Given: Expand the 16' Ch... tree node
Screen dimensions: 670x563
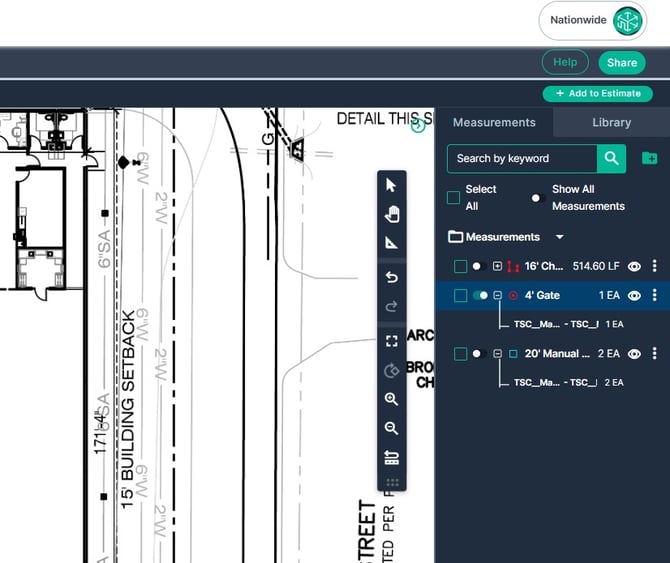Looking at the screenshot, I should (497, 266).
